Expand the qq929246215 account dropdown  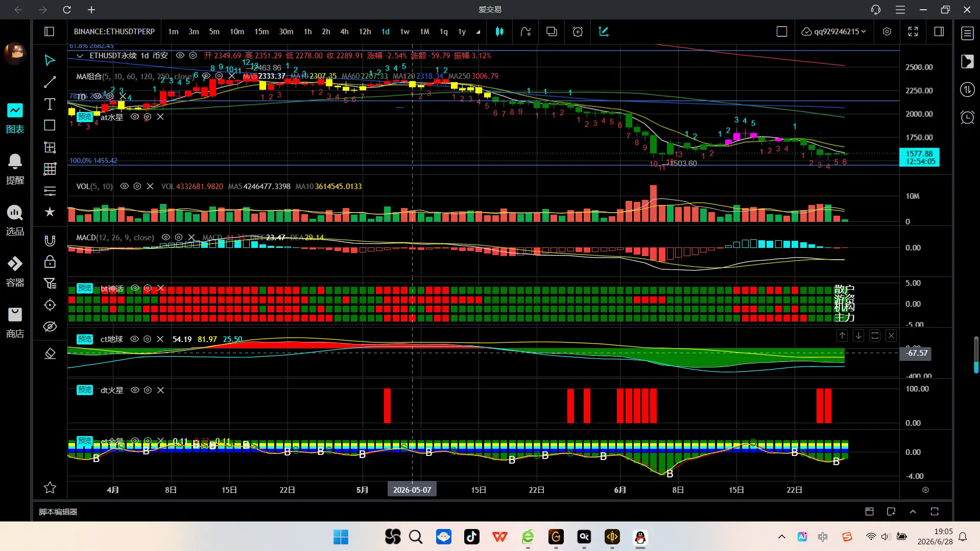click(x=834, y=32)
